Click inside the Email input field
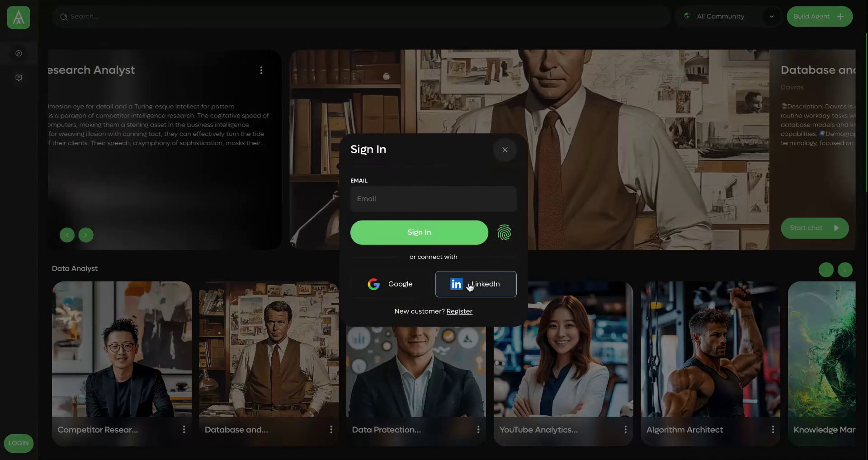 pyautogui.click(x=433, y=199)
